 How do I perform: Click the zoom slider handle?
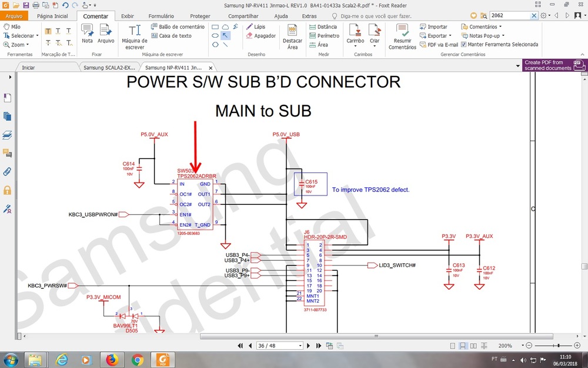point(559,346)
